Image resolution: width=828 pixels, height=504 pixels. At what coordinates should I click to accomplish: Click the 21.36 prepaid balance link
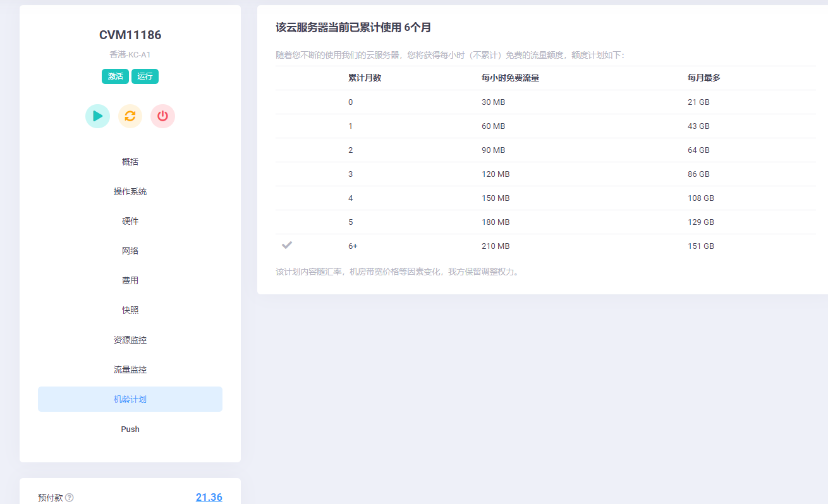209,497
